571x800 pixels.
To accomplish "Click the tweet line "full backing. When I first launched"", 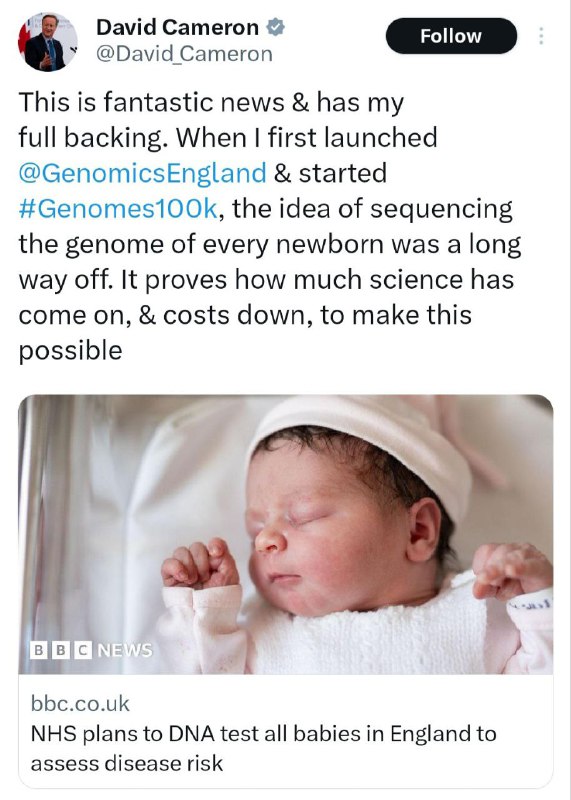I will click(x=228, y=138).
